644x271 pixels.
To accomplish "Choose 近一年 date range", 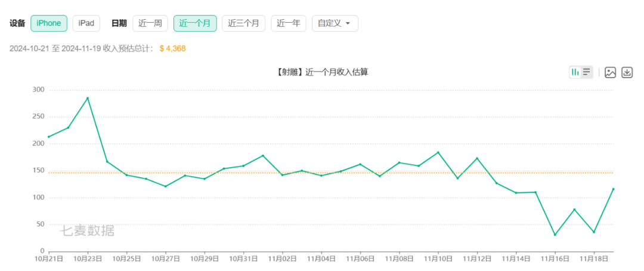I will click(x=289, y=23).
